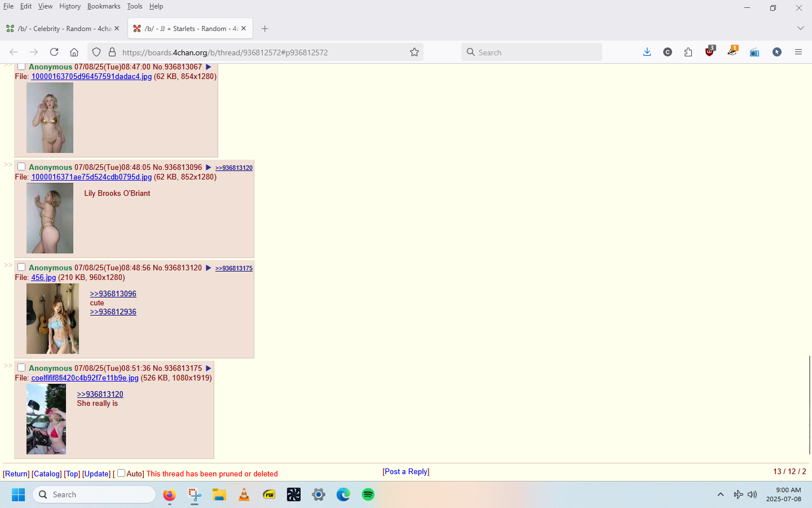Tick the checkbox for post No.936813120

[21, 267]
